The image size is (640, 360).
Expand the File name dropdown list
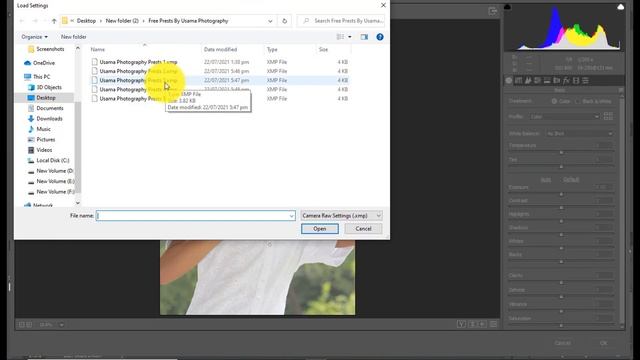(291, 216)
